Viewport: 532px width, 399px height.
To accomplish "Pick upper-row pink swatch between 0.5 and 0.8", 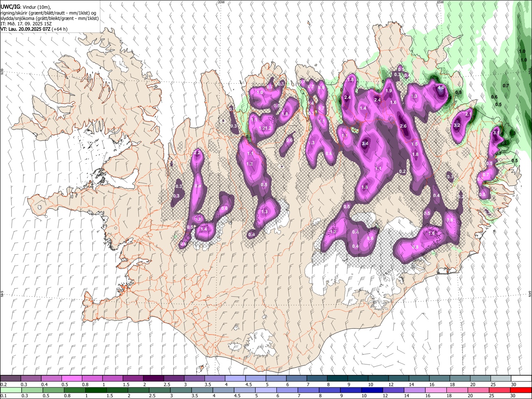I will [71, 379].
